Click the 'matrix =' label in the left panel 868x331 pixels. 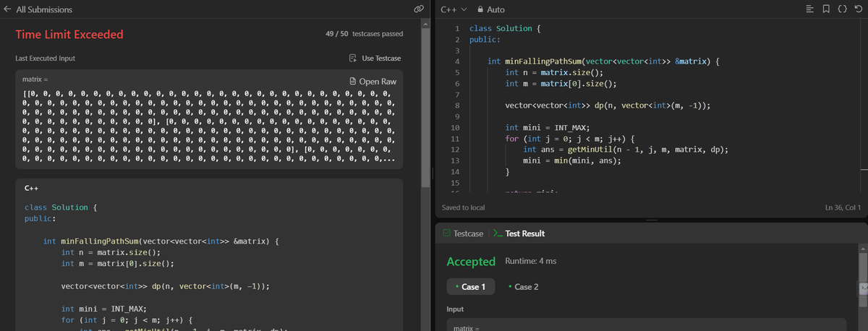(x=35, y=79)
